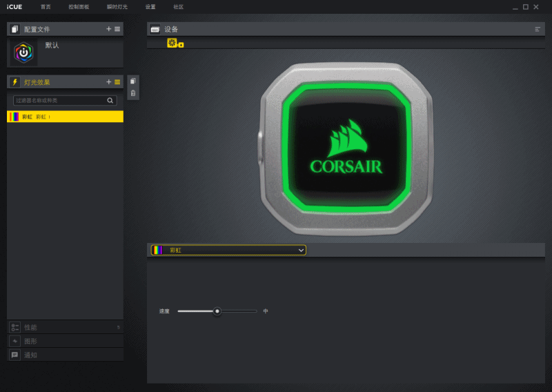Click the magnifier icon in filter box
The width and height of the screenshot is (552, 392).
point(110,100)
